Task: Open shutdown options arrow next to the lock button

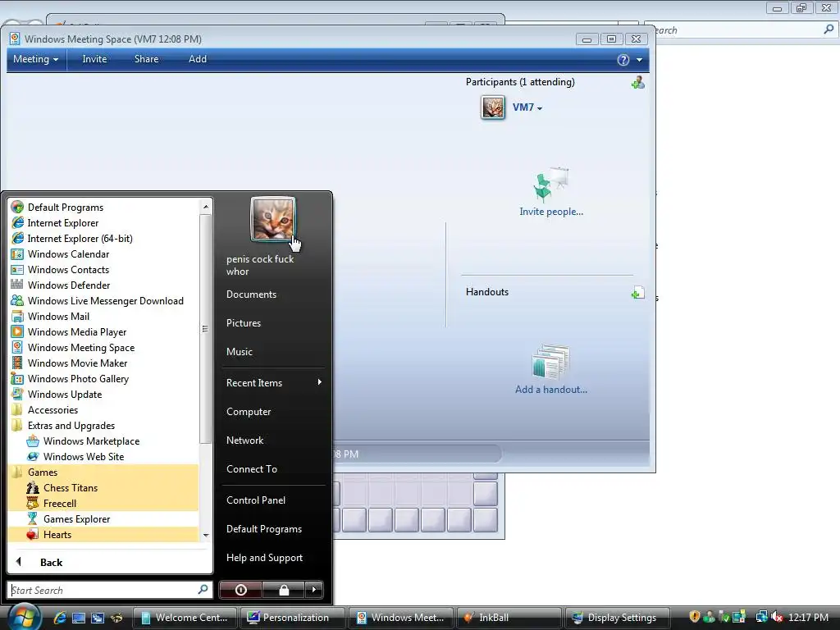Action: tap(314, 590)
